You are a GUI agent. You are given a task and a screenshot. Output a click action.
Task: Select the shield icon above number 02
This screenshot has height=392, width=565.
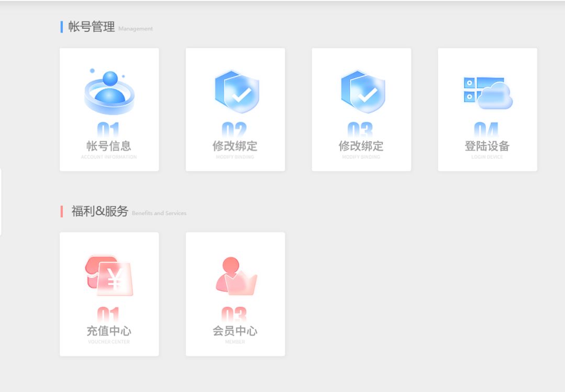(x=237, y=92)
